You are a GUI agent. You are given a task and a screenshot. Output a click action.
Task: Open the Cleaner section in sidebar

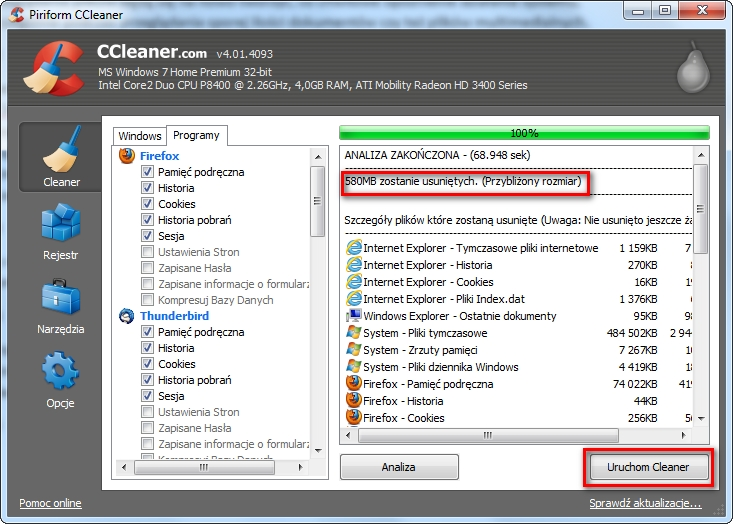[x=61, y=157]
